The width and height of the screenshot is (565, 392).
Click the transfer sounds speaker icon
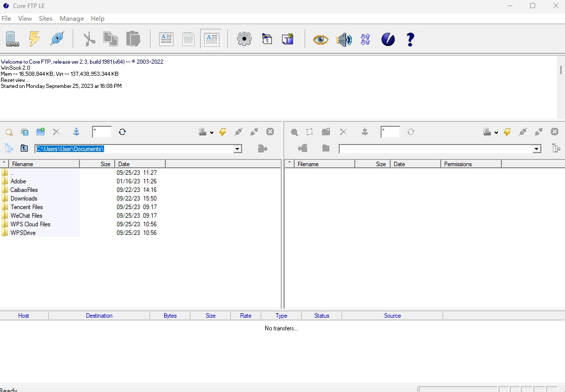[x=344, y=40]
